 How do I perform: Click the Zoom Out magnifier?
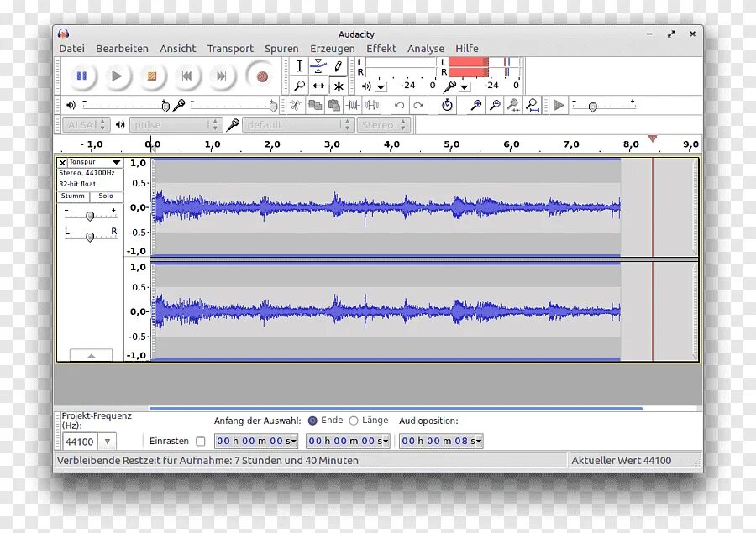(495, 105)
